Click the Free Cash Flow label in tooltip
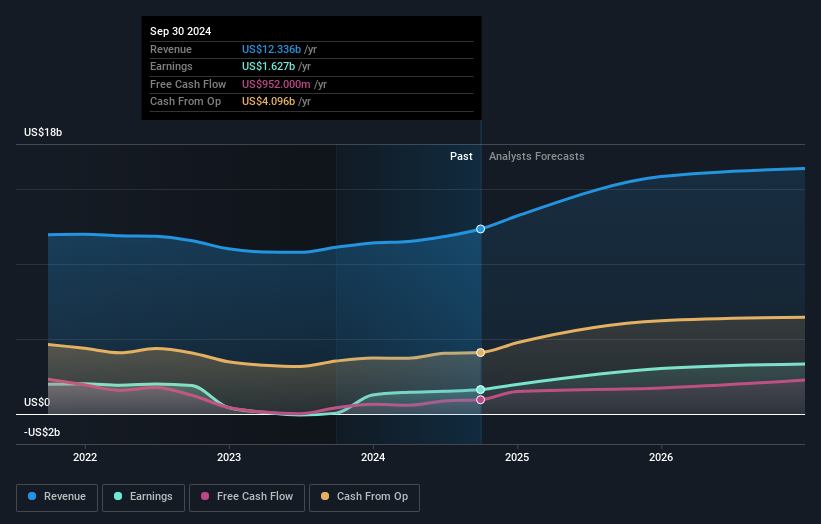821x524 pixels. tap(188, 84)
